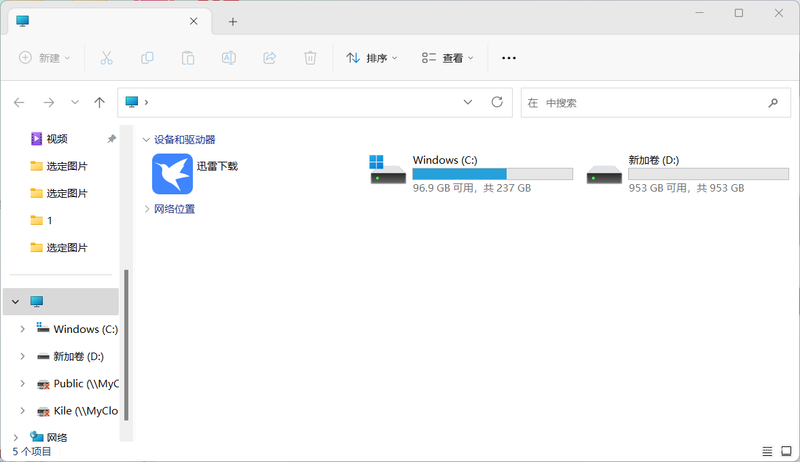Open the three-dot more options menu
This screenshot has width=800, height=462.
click(509, 58)
